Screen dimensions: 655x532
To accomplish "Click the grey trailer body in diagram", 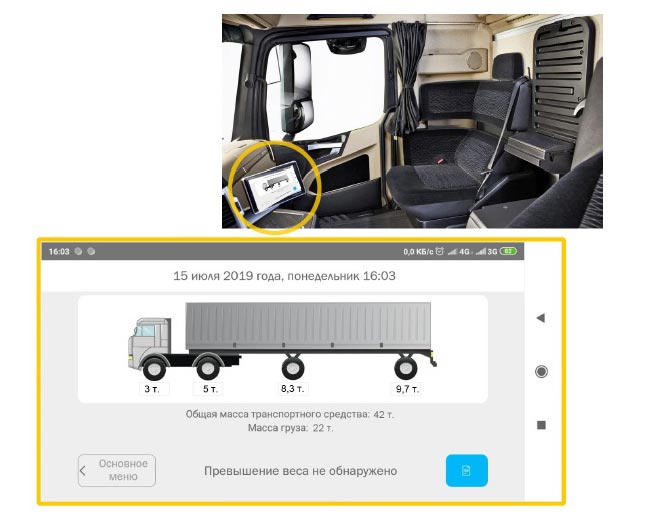I will 308,326.
